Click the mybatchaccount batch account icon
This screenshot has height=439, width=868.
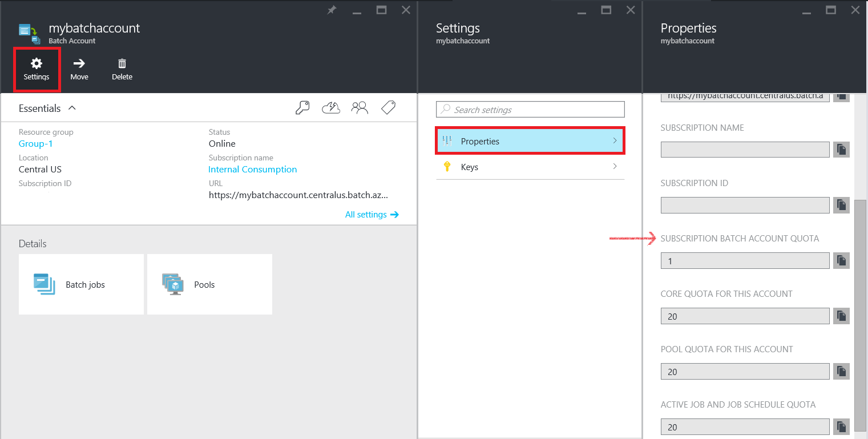click(30, 34)
